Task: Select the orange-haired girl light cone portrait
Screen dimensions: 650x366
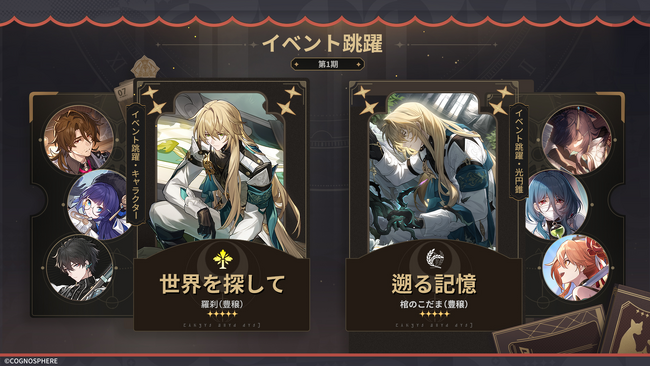Action: 576,268
